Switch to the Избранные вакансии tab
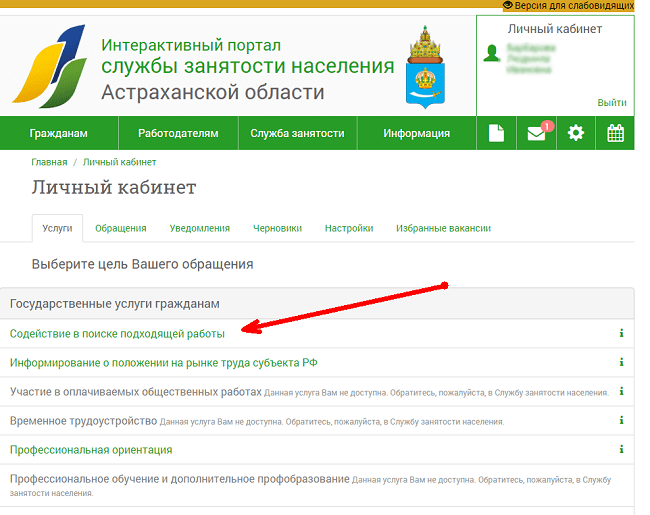650x515 pixels. click(444, 228)
